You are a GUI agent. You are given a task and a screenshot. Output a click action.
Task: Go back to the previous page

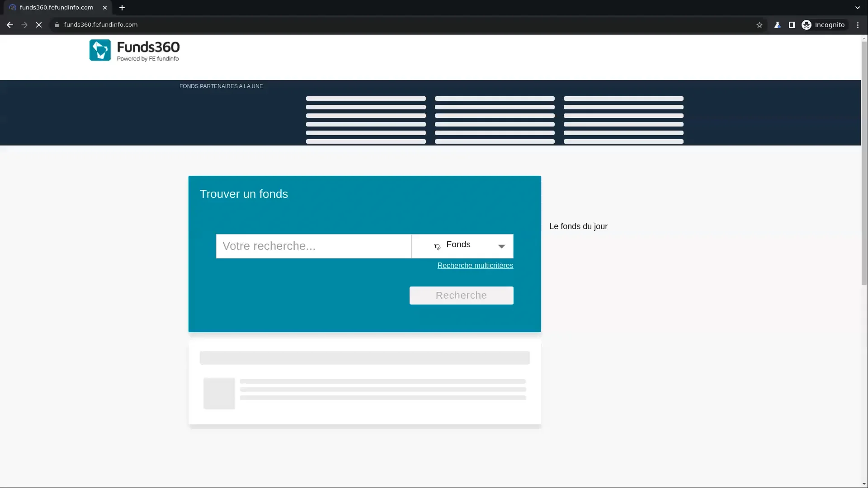click(10, 25)
